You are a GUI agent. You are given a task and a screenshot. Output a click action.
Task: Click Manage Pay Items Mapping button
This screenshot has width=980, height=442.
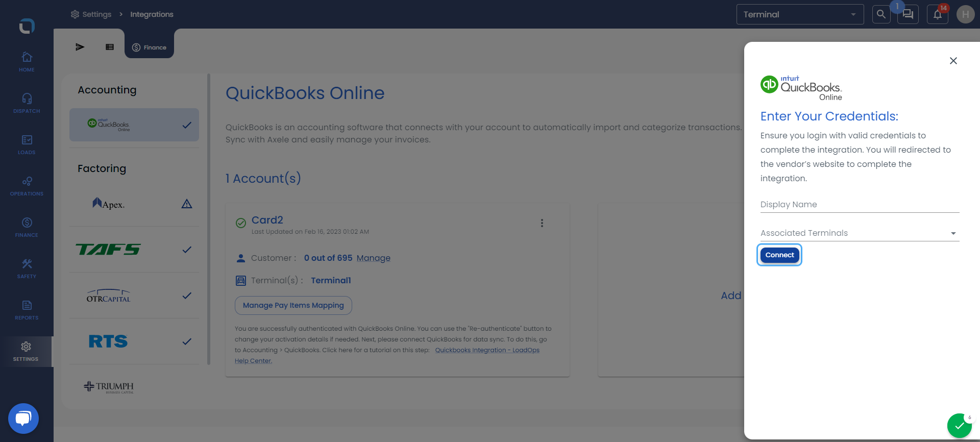click(x=293, y=305)
